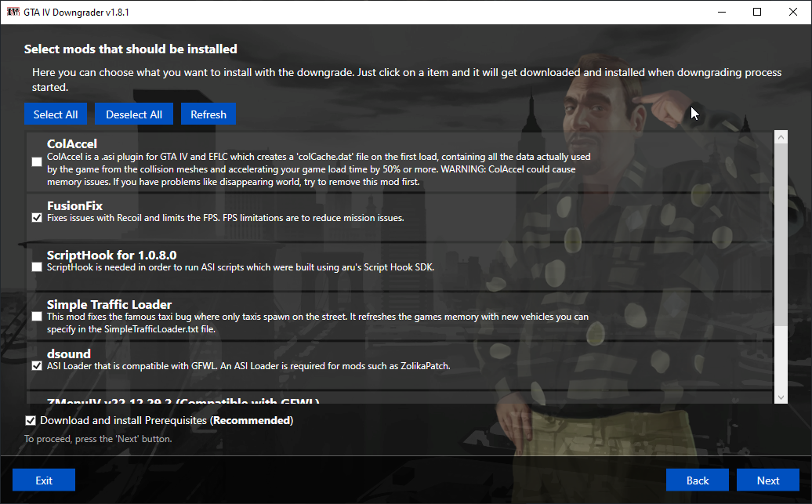Click 'To proceed, press the Next button' hint
The width and height of the screenshot is (812, 504).
pyautogui.click(x=98, y=439)
